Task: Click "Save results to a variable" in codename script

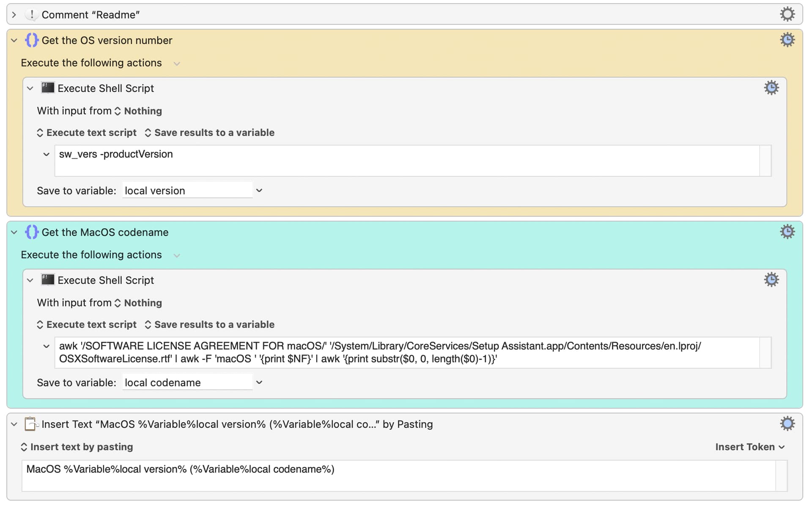Action: (x=210, y=325)
